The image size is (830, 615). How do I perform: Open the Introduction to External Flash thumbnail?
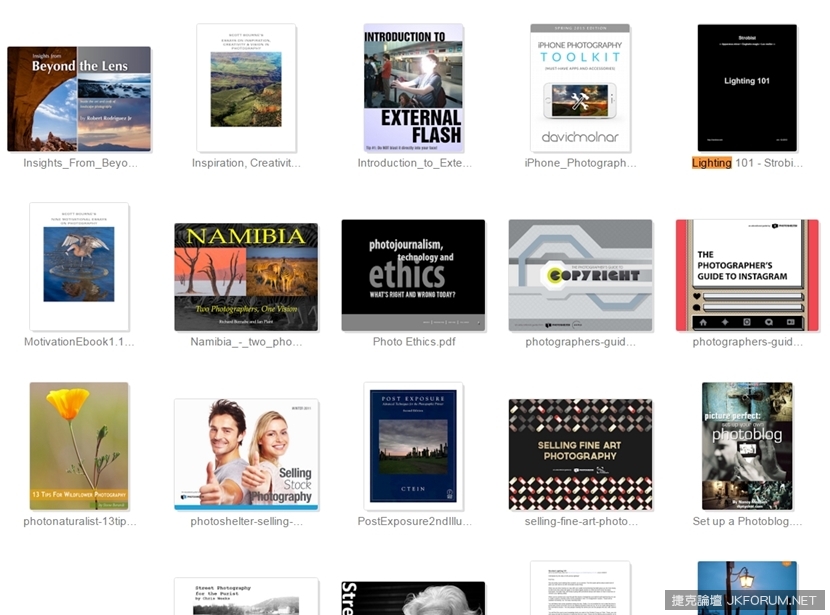point(413,88)
